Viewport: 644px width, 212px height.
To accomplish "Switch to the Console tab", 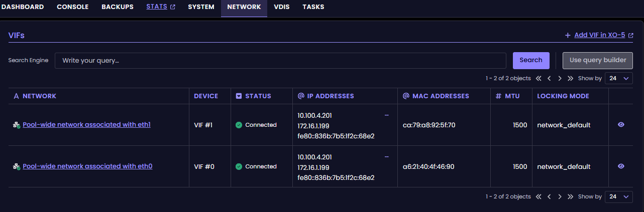I will point(73,7).
